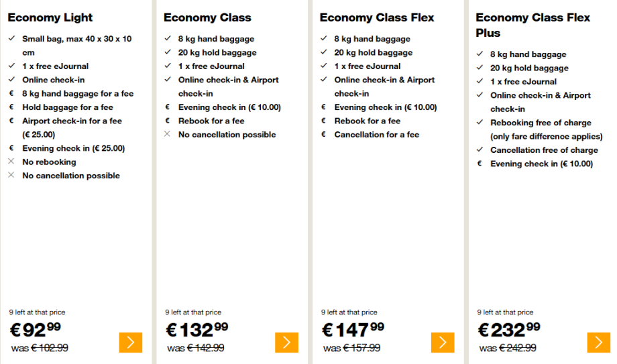Screen dimensions: 617x364
Task: Click the €232.99 Flex Plus price
Action: click(x=509, y=330)
